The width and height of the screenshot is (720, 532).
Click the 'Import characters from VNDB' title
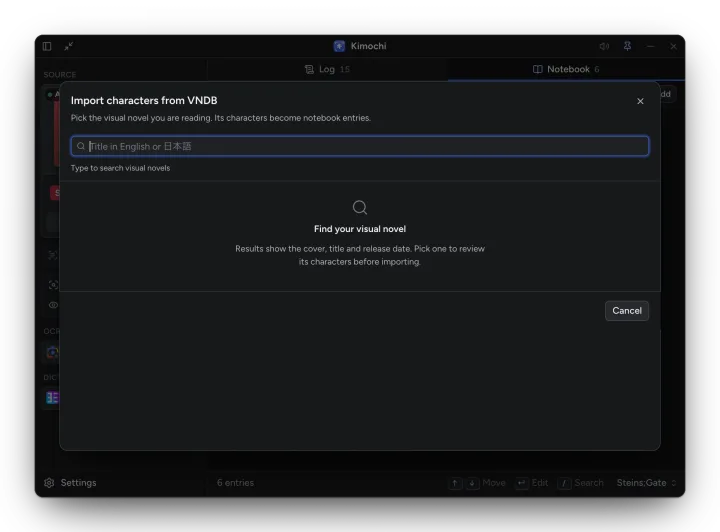(x=144, y=100)
